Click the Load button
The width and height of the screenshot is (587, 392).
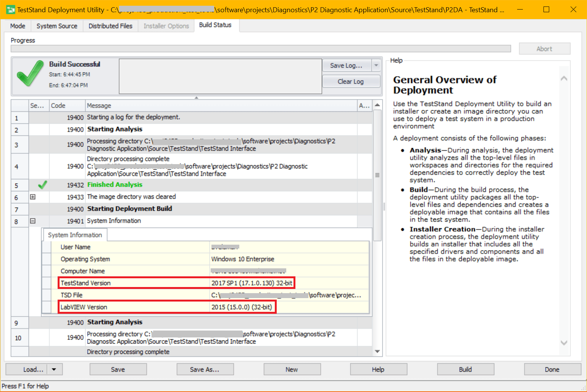click(27, 369)
